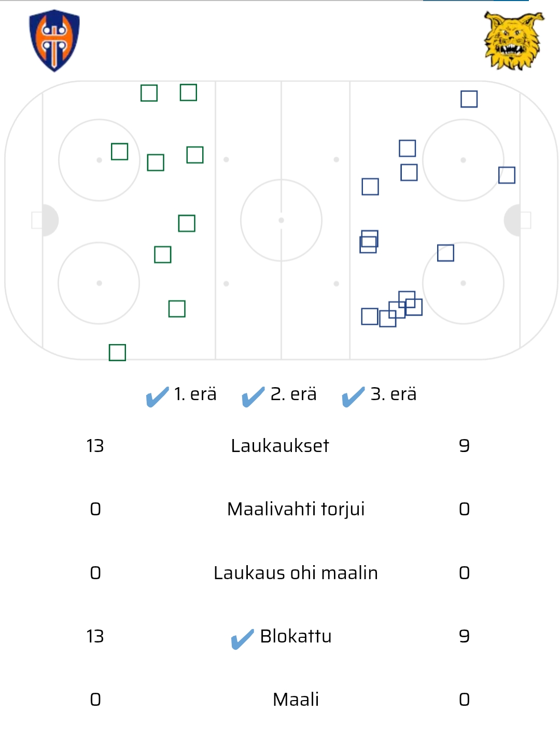Enable the Maalivahti torjui filter
Screen dimensions: 560x739
pos(296,509)
